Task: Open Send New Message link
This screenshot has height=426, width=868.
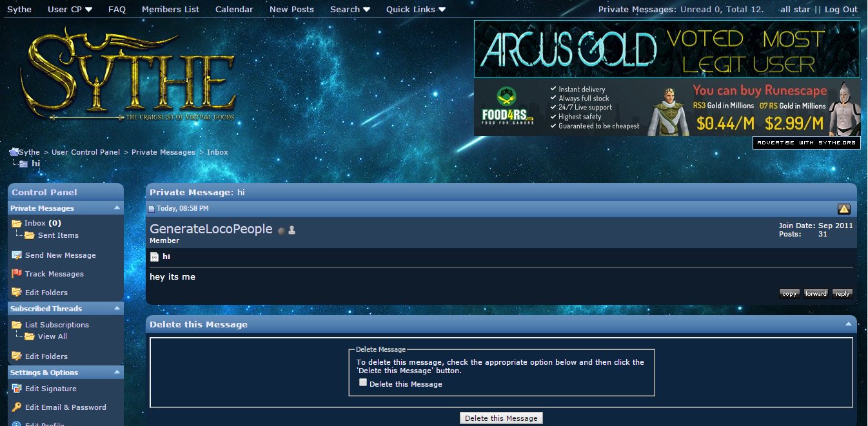Action: [x=61, y=255]
